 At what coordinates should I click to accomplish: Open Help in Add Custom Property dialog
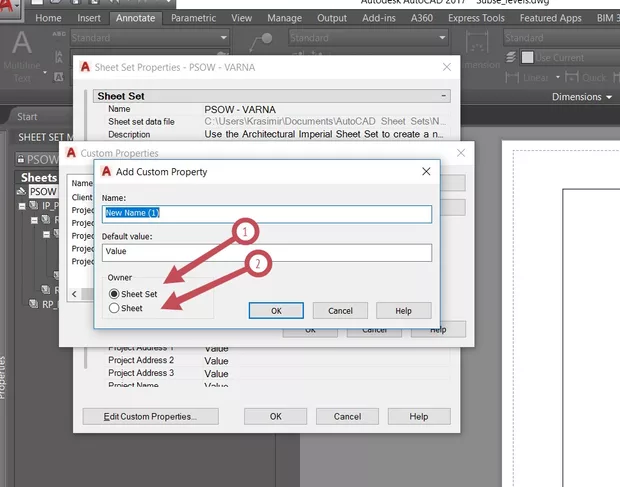click(x=403, y=311)
